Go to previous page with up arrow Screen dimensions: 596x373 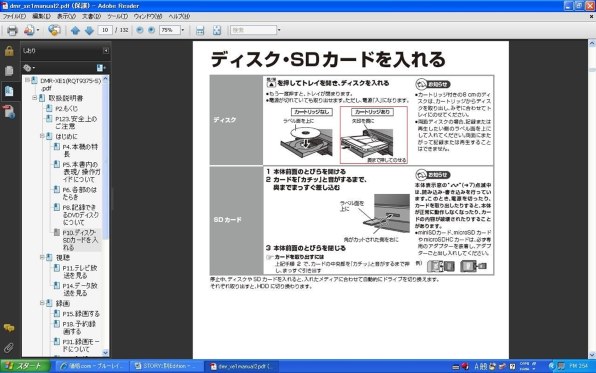(x=75, y=30)
